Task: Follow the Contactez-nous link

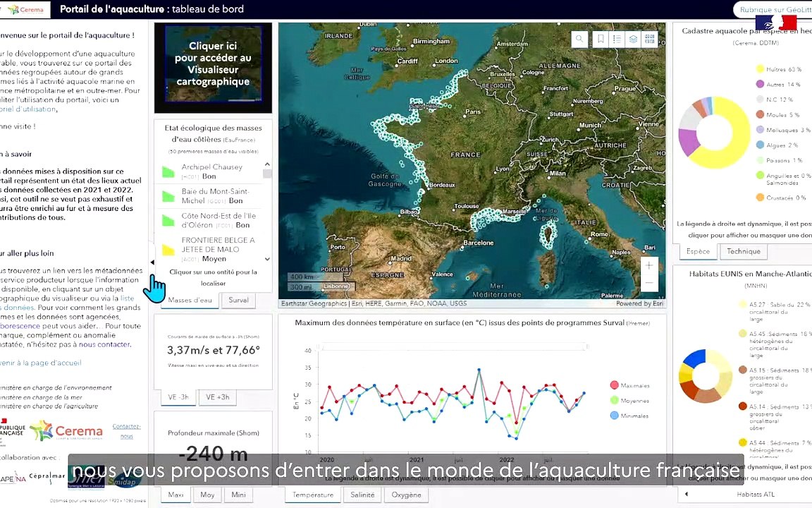Action: pos(126,431)
